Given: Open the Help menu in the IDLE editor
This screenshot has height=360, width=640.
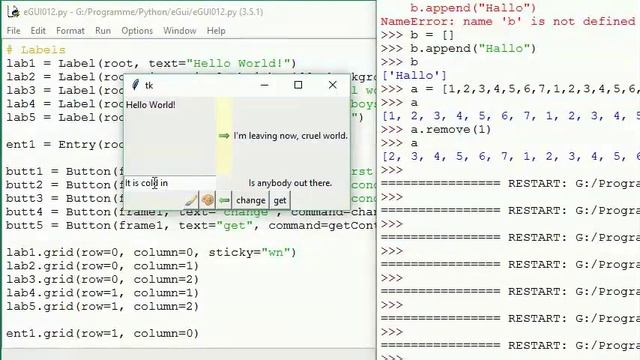Looking at the screenshot, I should tap(216, 31).
